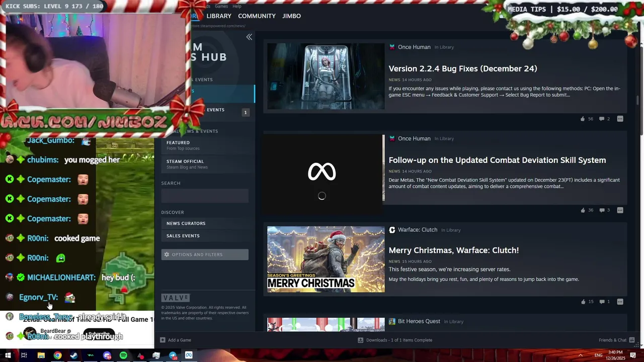Click the Once Human game icon on bug fixes post
644x362 pixels.
click(x=392, y=47)
